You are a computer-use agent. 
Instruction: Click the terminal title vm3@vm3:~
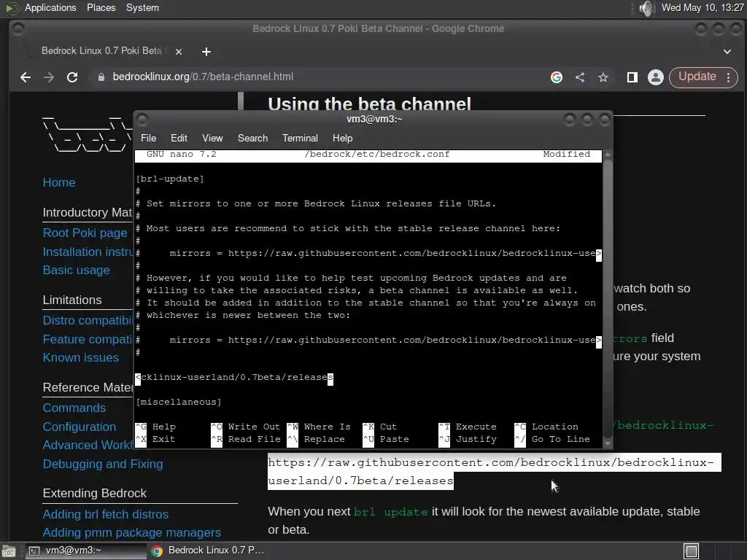point(374,119)
